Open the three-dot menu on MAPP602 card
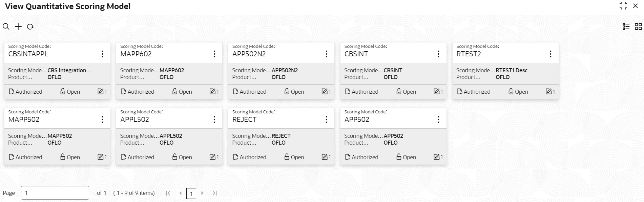This screenshot has height=202, width=644. pos(214,54)
